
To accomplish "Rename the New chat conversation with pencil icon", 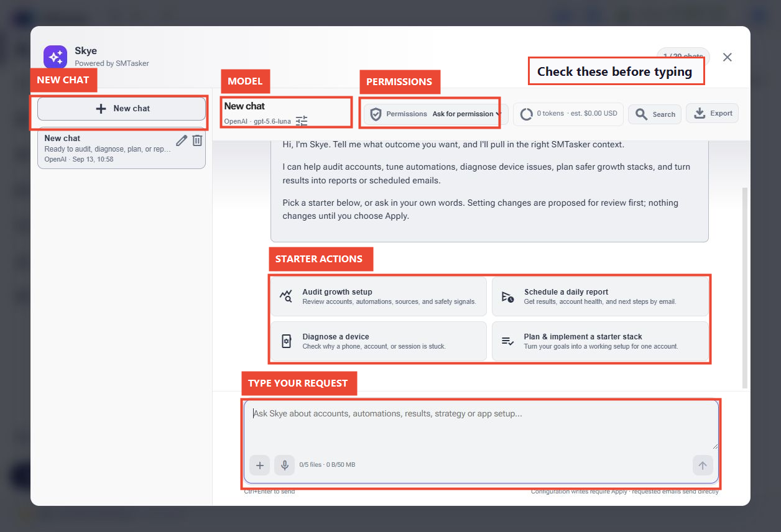I will 182,140.
